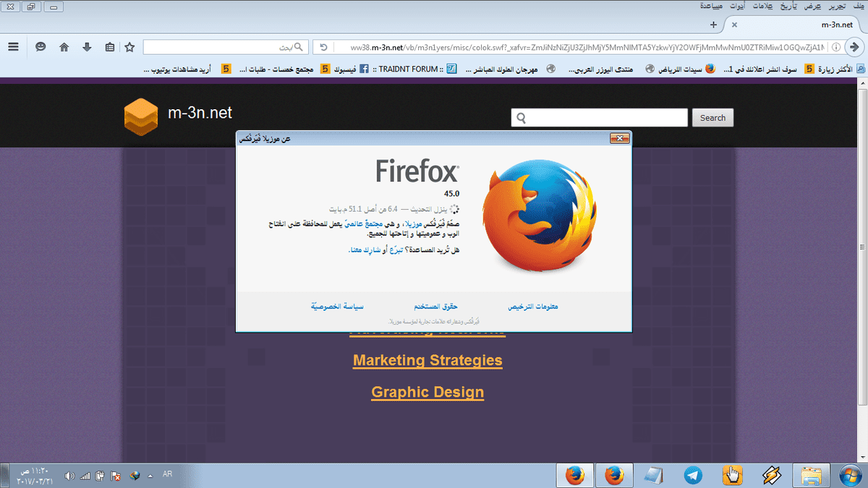Click the Hello chat smiley icon
868x488 pixels.
pyautogui.click(x=41, y=47)
